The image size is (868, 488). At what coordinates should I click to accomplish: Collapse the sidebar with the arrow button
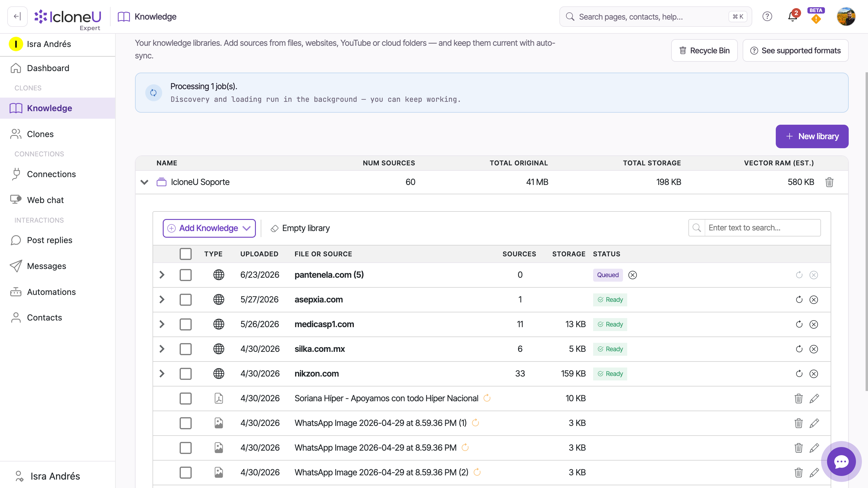[17, 16]
